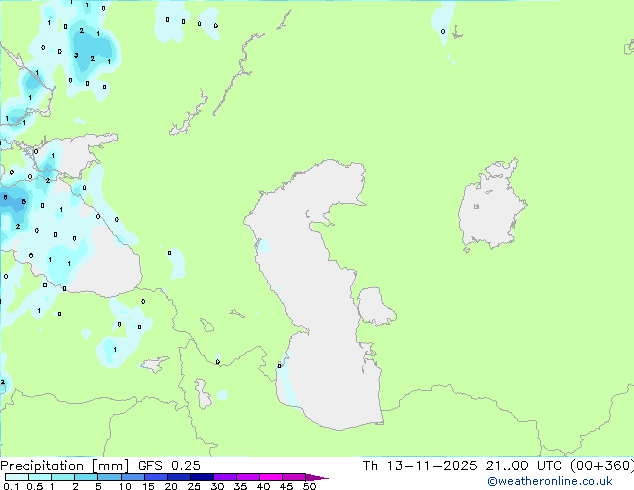This screenshot has width=634, height=490.
Task: Click the legend value '10'
Action: pyautogui.click(x=125, y=486)
